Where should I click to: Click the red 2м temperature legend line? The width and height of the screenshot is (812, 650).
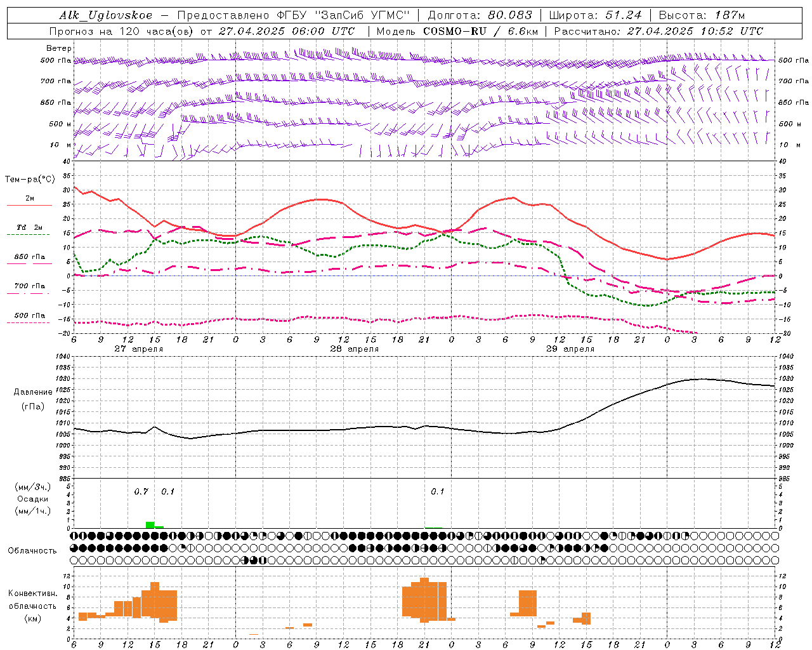coord(29,205)
